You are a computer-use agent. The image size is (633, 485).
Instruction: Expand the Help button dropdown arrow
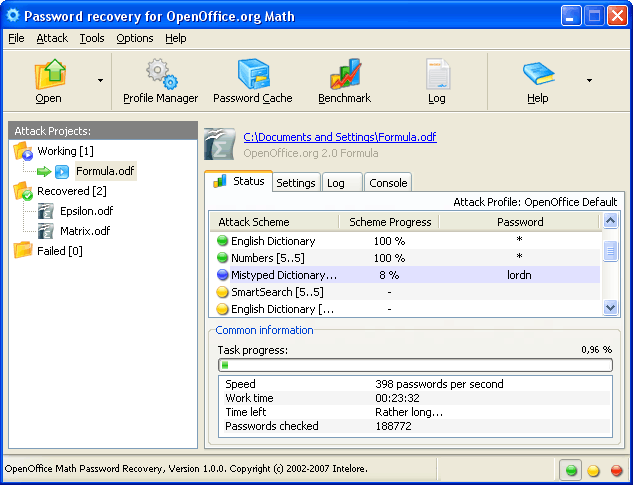point(589,80)
